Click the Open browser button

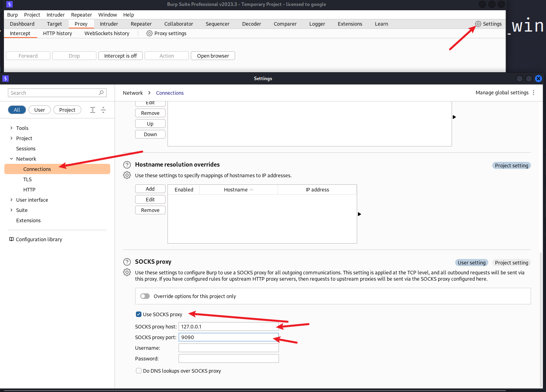pos(213,56)
